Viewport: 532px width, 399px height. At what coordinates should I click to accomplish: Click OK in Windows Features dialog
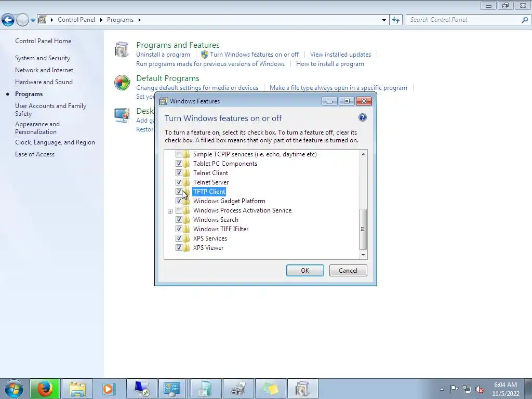305,270
